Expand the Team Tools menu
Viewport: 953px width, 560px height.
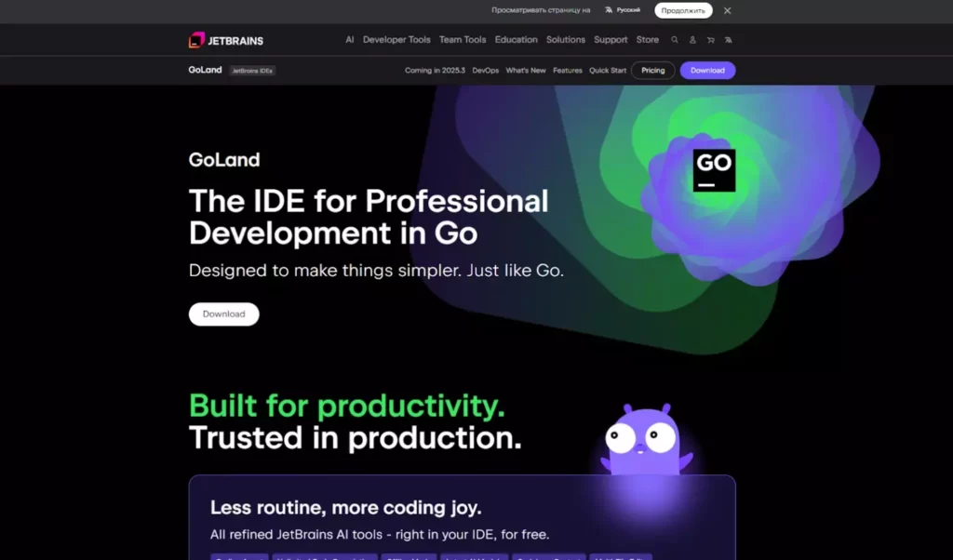(463, 40)
